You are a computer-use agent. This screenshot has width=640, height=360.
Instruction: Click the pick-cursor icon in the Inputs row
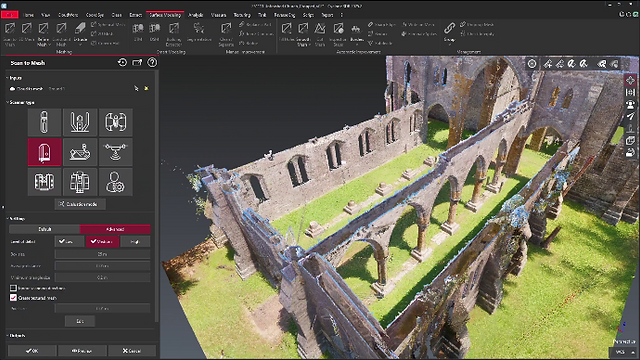pyautogui.click(x=136, y=89)
